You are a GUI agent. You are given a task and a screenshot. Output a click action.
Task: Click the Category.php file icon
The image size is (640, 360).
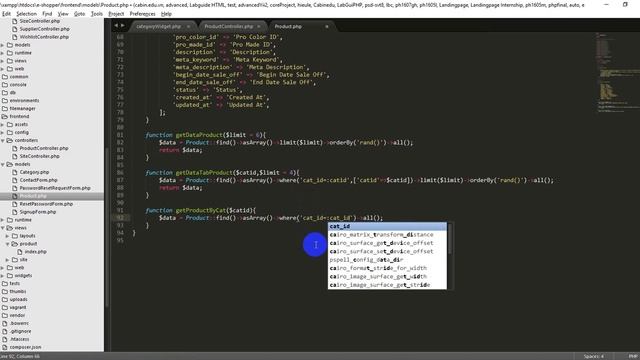click(x=15, y=172)
